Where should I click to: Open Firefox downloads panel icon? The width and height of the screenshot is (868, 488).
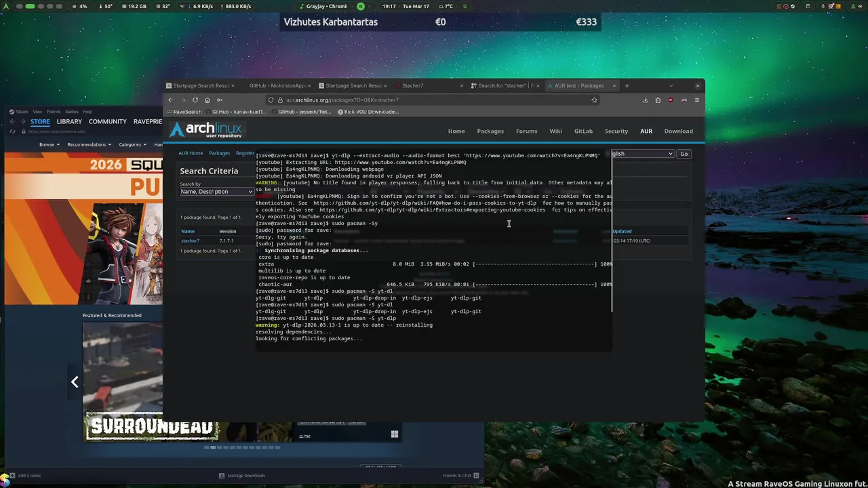[645, 100]
